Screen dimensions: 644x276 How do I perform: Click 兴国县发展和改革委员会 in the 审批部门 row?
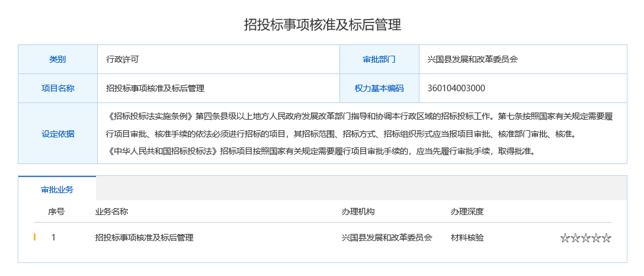pyautogui.click(x=472, y=59)
